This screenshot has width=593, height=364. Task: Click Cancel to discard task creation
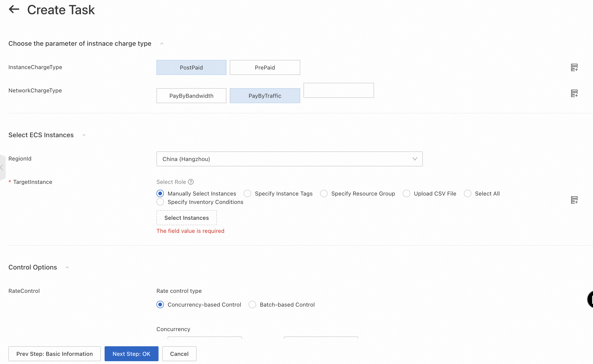pos(178,354)
